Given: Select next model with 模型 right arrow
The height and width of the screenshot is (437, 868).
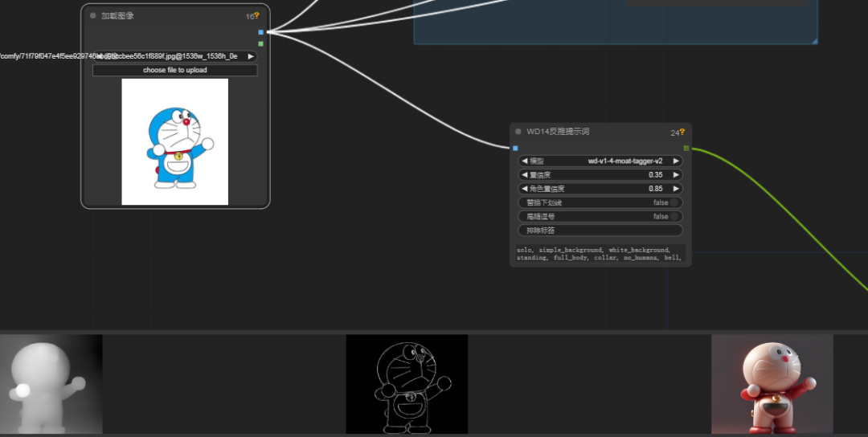Looking at the screenshot, I should coord(676,161).
